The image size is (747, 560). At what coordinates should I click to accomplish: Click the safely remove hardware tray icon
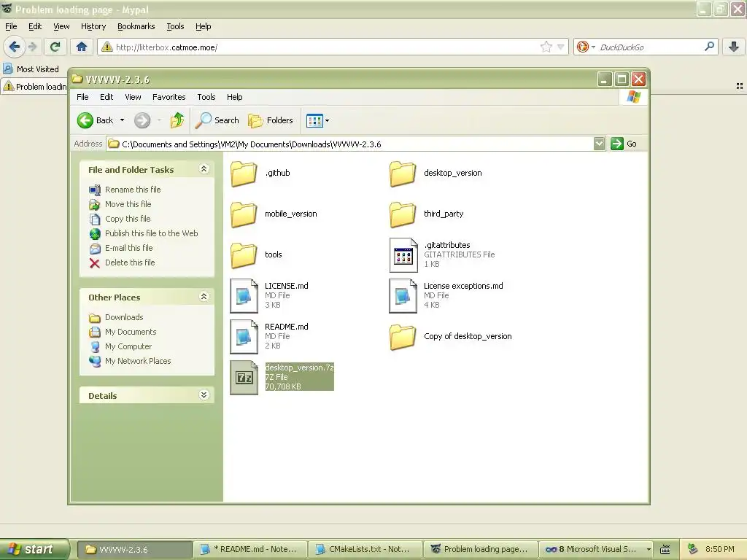coord(692,550)
